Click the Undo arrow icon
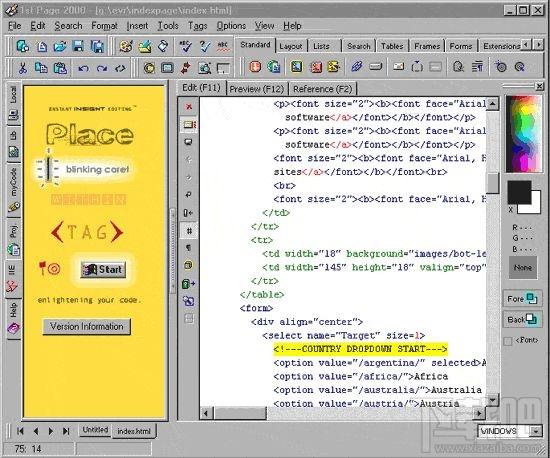 [83, 68]
